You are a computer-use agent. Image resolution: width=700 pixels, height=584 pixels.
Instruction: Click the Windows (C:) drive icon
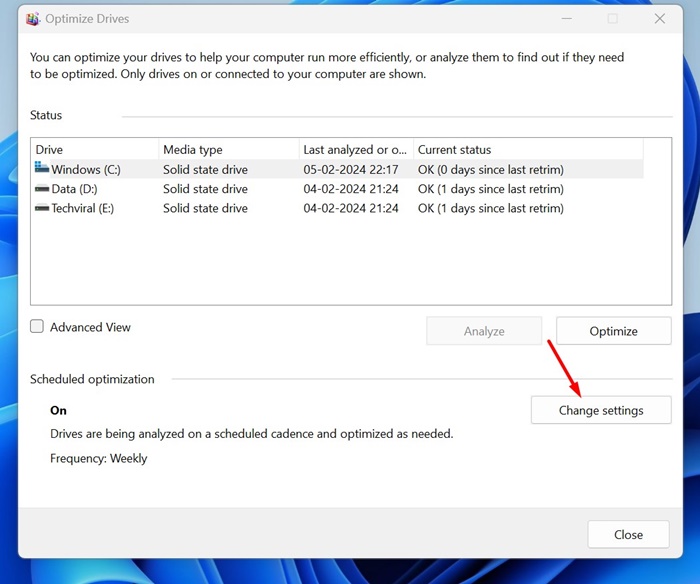click(x=42, y=169)
